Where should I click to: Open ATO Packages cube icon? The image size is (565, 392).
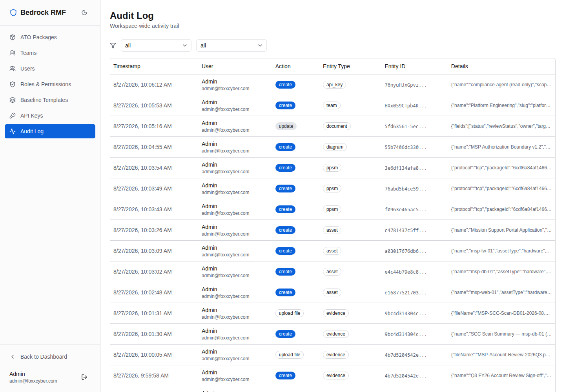[13, 37]
